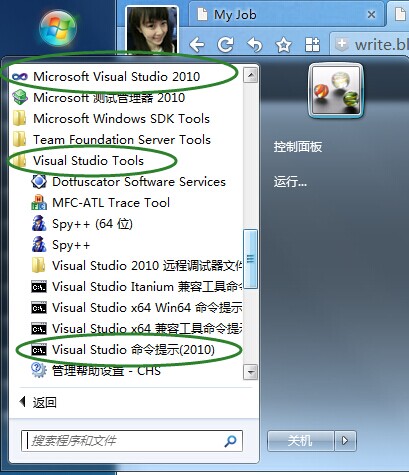Viewport: 409px width, 475px height.
Task: Select Visual Studio 命令提示(2010) label
Action: click(x=133, y=350)
